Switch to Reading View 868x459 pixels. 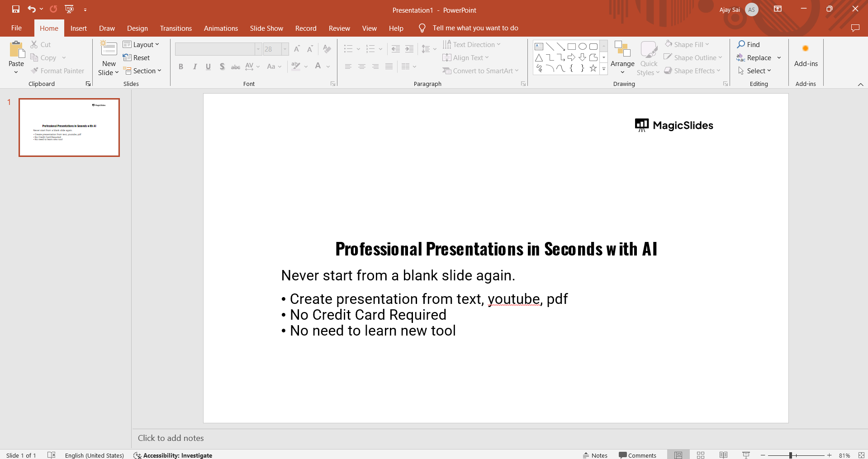point(723,455)
